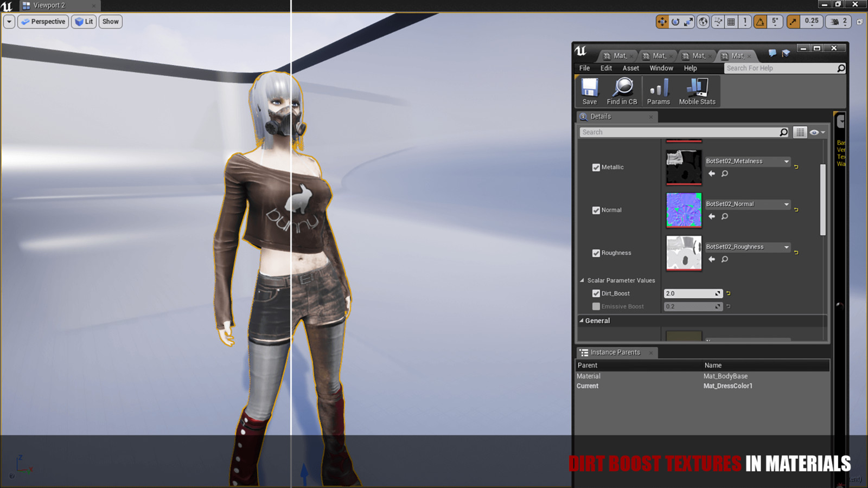This screenshot has height=488, width=868.
Task: Enable the Emissive Boost checkbox
Action: click(596, 306)
